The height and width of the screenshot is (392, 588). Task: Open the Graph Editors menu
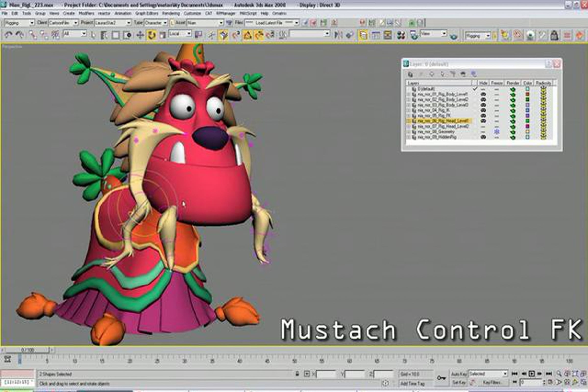pos(147,13)
